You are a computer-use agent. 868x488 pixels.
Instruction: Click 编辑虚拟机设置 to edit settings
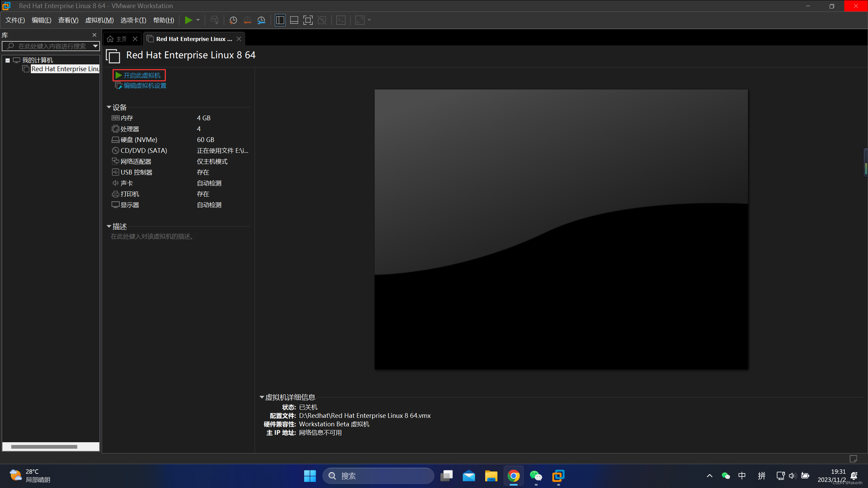point(145,85)
